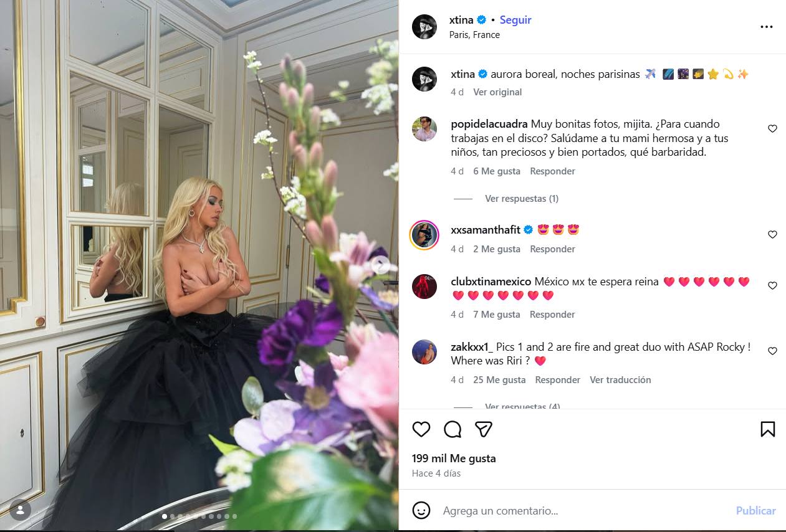
Task: Share the post with the paper-plane icon
Action: click(484, 429)
